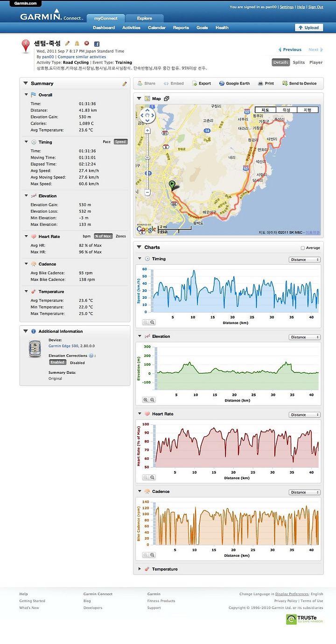
Task: Go to Activities menu
Action: 132,28
